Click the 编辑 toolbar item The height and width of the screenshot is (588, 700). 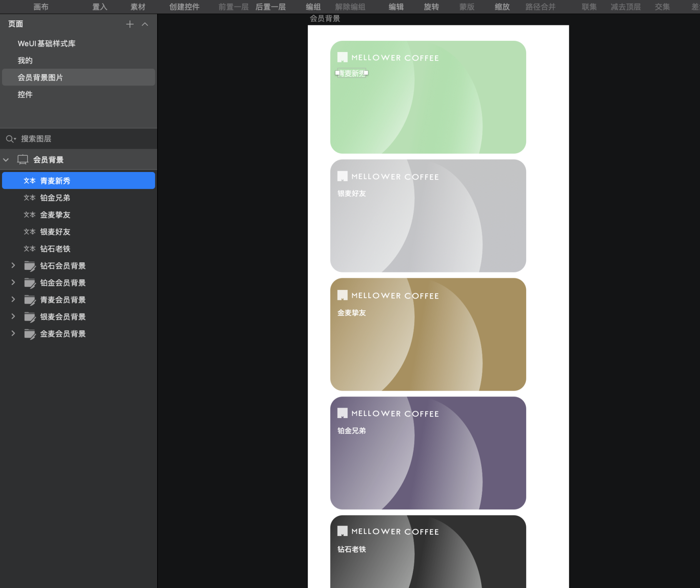click(396, 7)
